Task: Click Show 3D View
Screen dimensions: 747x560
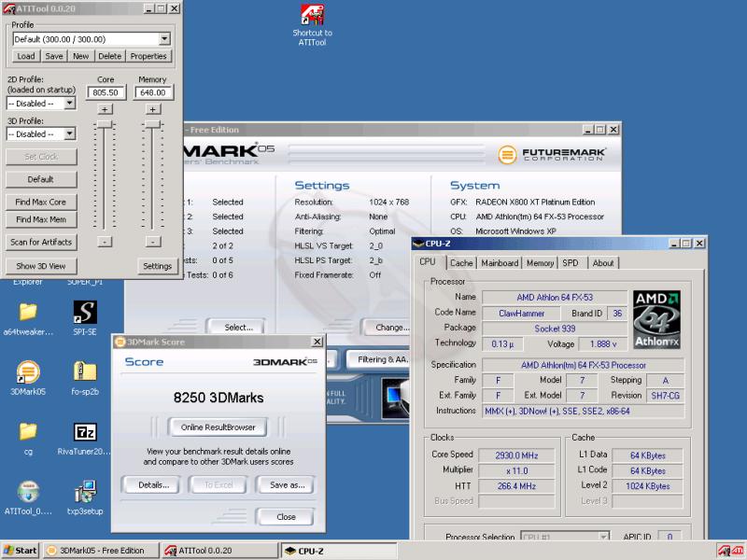Action: coord(41,266)
